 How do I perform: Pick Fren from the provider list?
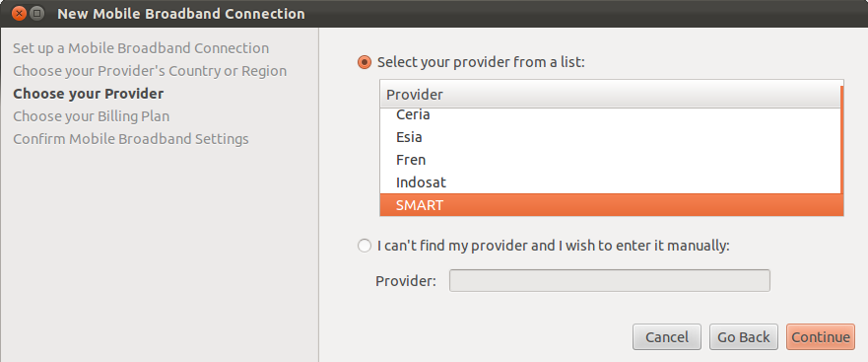tap(610, 160)
